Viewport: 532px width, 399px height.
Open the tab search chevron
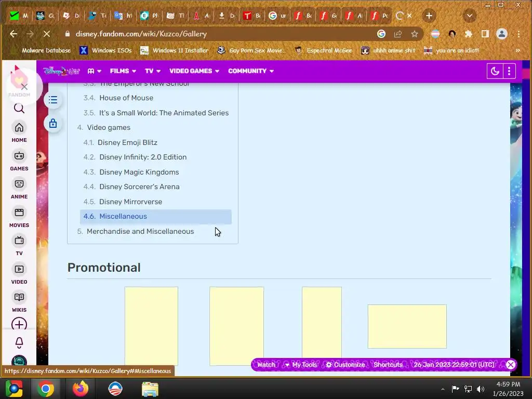pos(470,16)
